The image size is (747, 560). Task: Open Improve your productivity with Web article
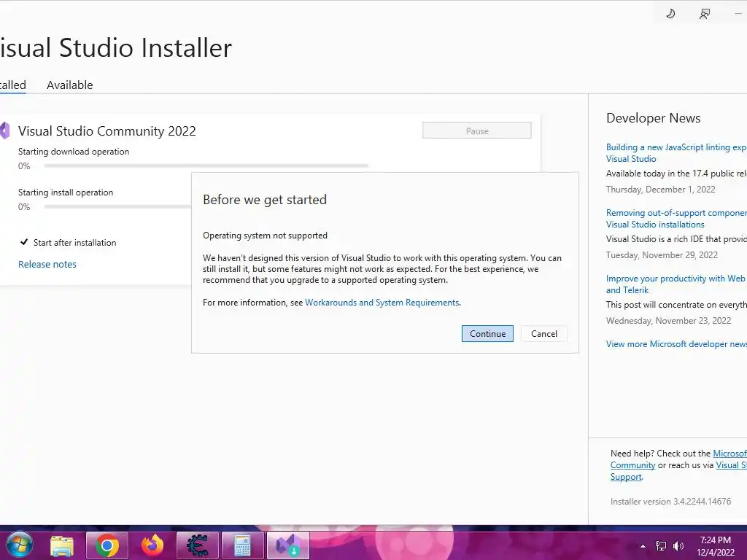[x=676, y=284]
